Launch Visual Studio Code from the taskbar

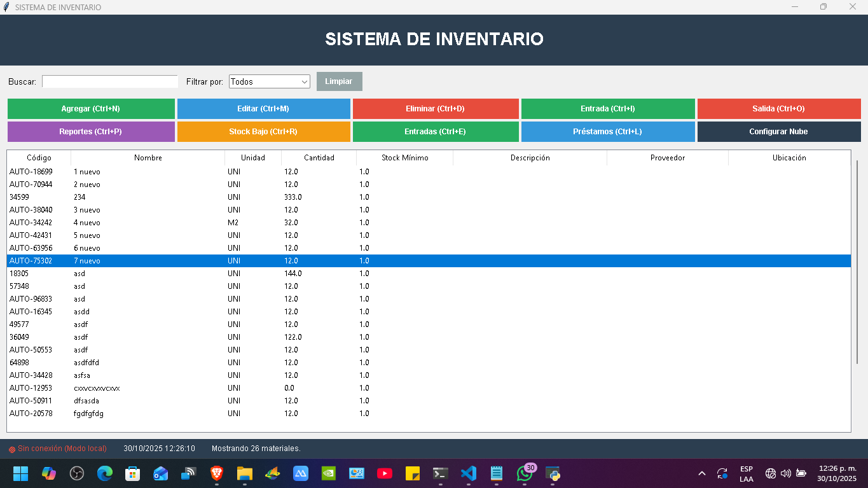(469, 473)
